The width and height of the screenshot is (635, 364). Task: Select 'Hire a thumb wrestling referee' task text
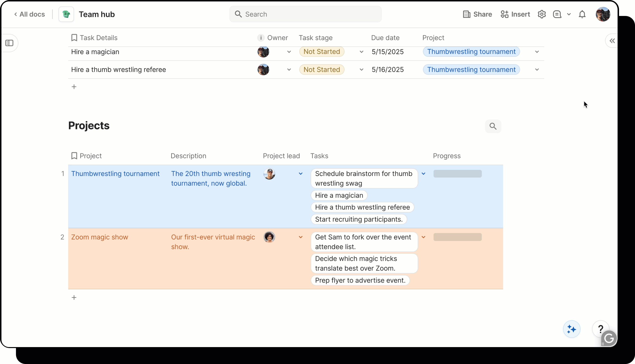click(x=118, y=70)
